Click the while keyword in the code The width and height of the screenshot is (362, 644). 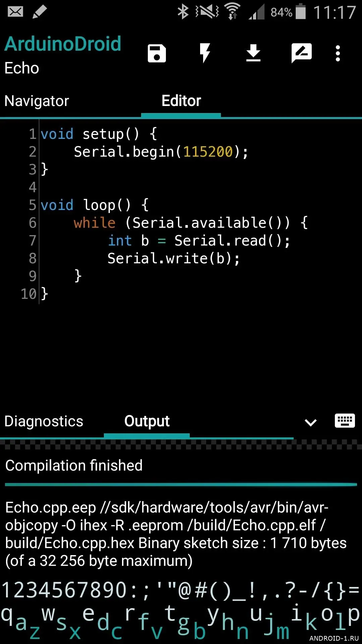pos(95,223)
